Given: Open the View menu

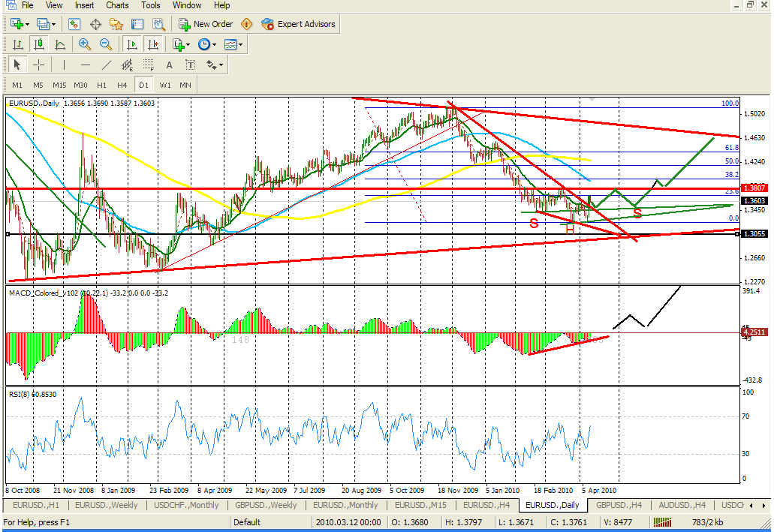Looking at the screenshot, I should pos(54,5).
